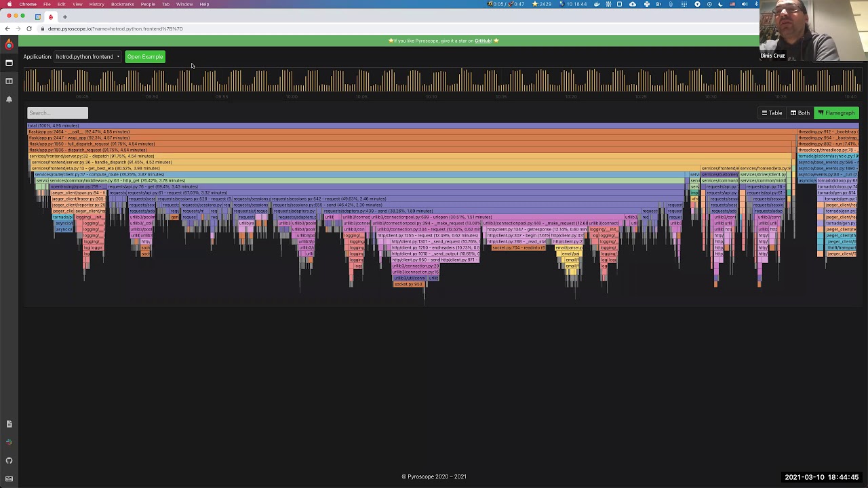Open the comparison view sidebar icon
This screenshot has width=868, height=488.
click(9, 81)
